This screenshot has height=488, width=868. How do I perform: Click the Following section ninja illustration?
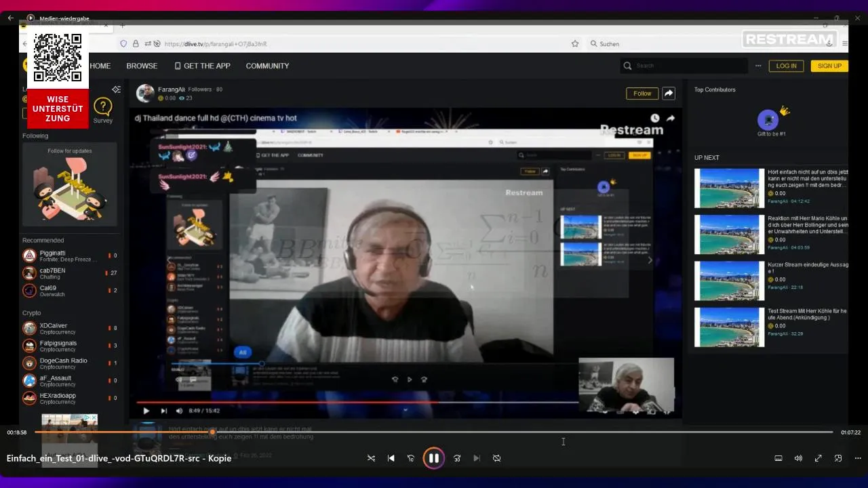click(x=70, y=190)
